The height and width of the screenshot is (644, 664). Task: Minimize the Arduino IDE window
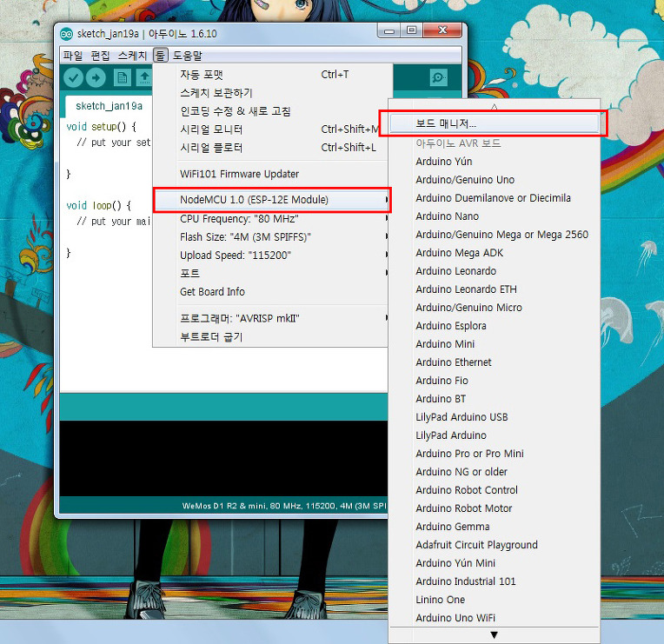click(389, 30)
